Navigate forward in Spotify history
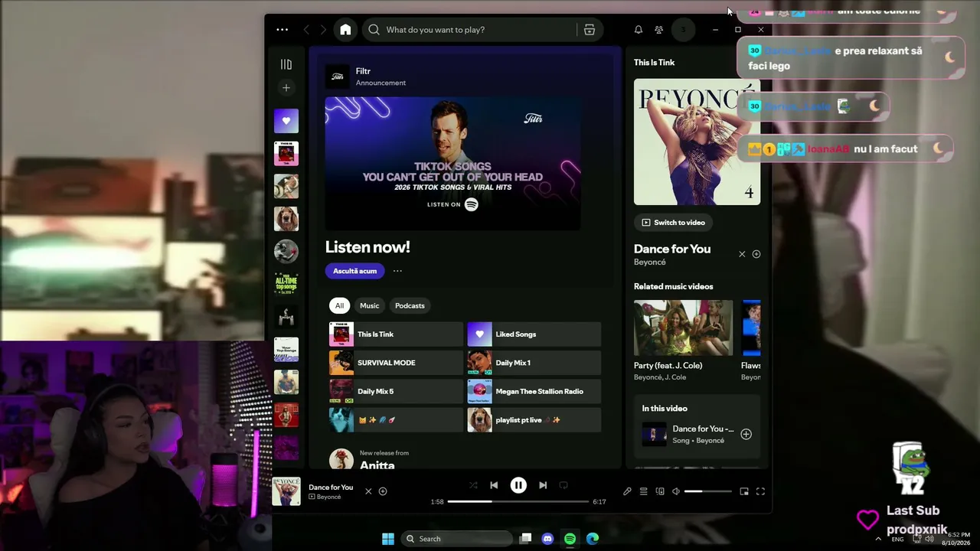This screenshot has width=980, height=551. pos(323,30)
